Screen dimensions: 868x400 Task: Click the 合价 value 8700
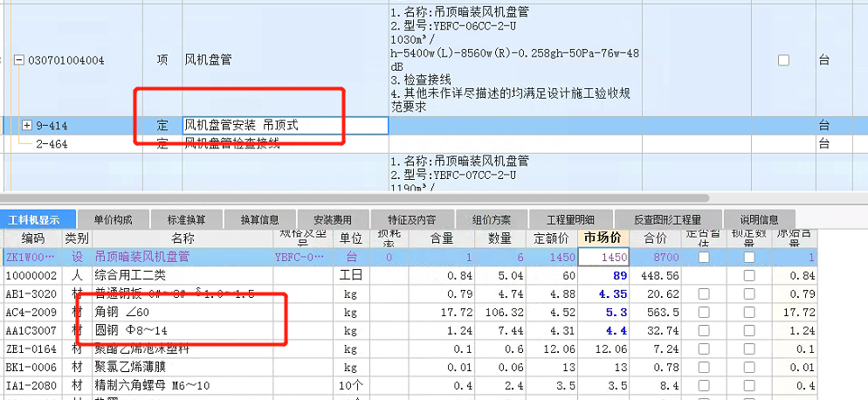[668, 257]
